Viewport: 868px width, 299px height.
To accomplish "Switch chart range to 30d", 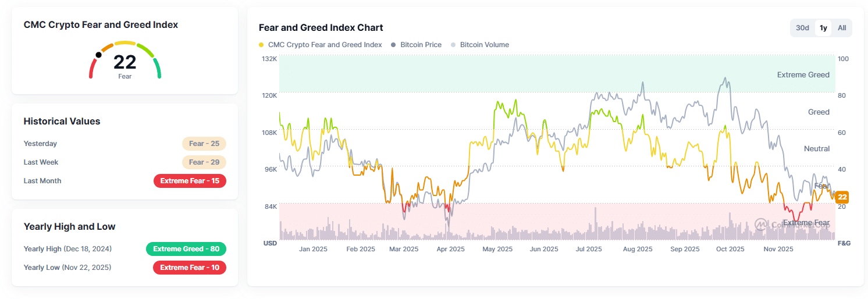I will click(802, 28).
